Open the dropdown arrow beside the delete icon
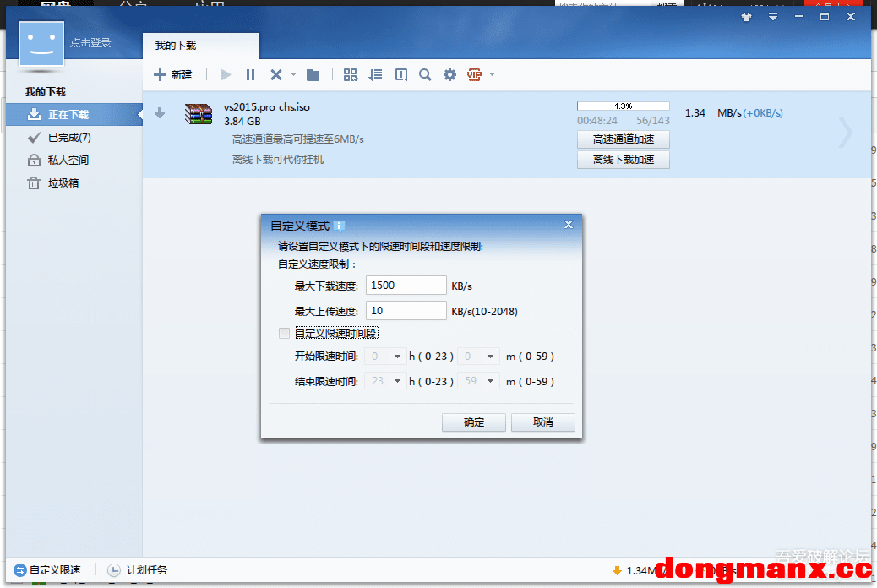This screenshot has height=588, width=877. [294, 75]
